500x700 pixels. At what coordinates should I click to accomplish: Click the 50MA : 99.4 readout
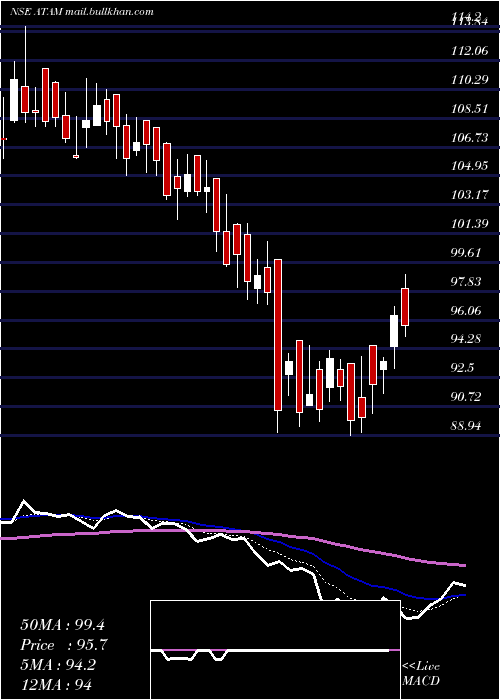tap(62, 625)
